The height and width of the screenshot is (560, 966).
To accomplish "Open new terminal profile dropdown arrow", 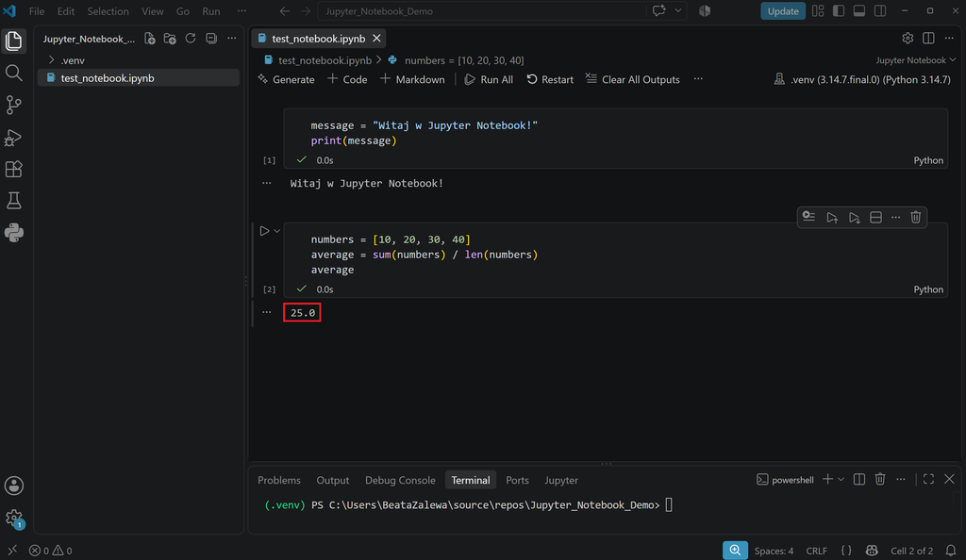I will tap(841, 479).
